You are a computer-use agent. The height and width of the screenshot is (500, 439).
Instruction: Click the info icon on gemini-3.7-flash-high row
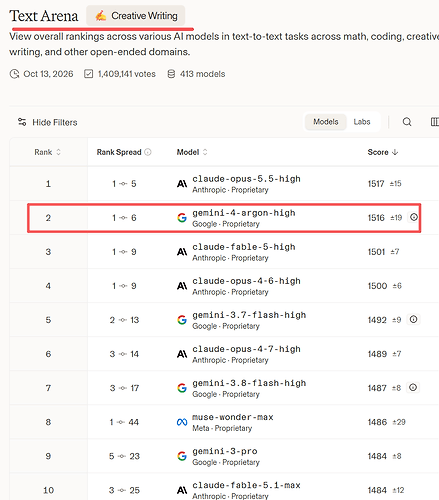pos(413,319)
